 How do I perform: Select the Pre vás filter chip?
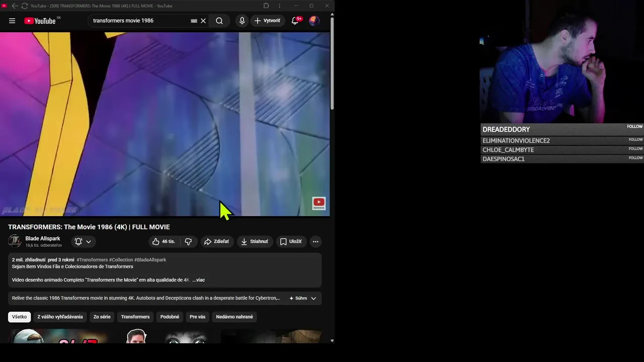click(197, 317)
